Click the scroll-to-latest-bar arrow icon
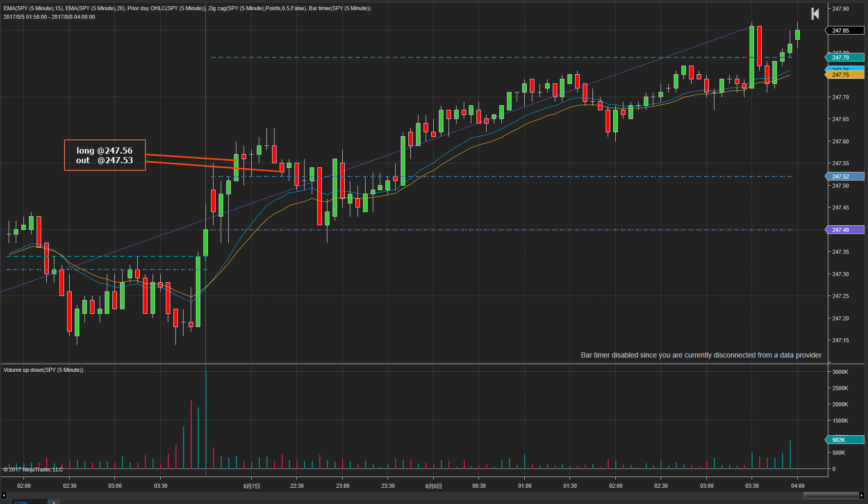The image size is (868, 504). (x=815, y=14)
